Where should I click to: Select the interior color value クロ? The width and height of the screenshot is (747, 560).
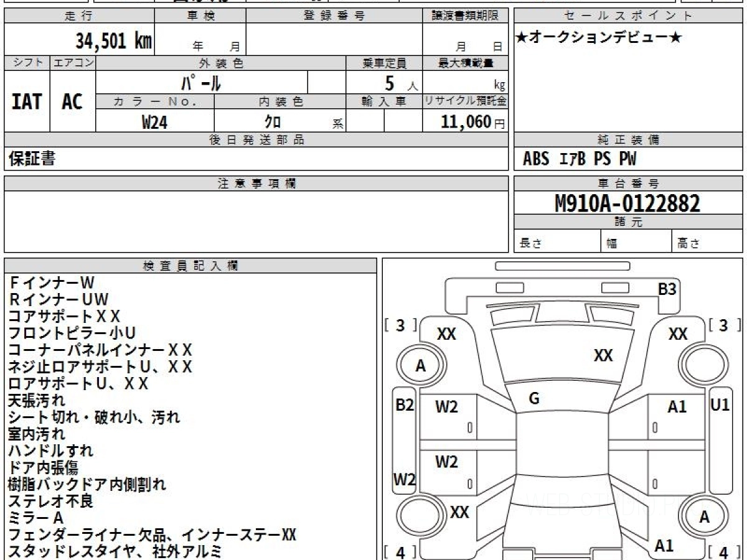[x=273, y=122]
